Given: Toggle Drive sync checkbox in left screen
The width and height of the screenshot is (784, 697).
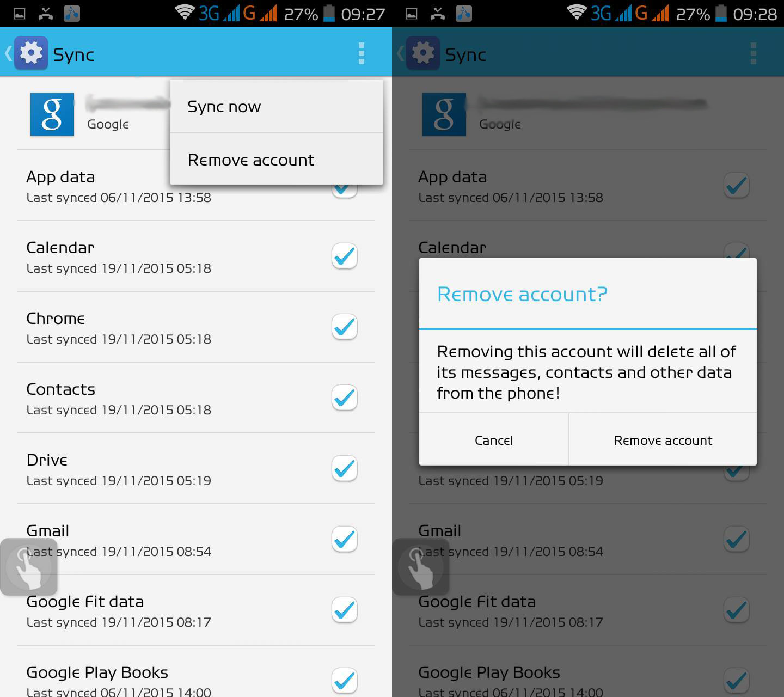Looking at the screenshot, I should pos(345,468).
